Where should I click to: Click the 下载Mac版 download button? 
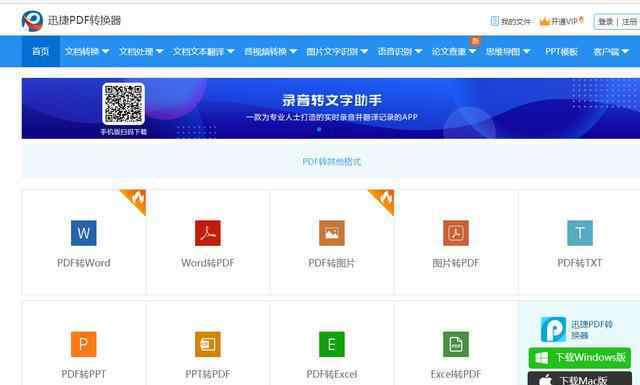pyautogui.click(x=580, y=378)
